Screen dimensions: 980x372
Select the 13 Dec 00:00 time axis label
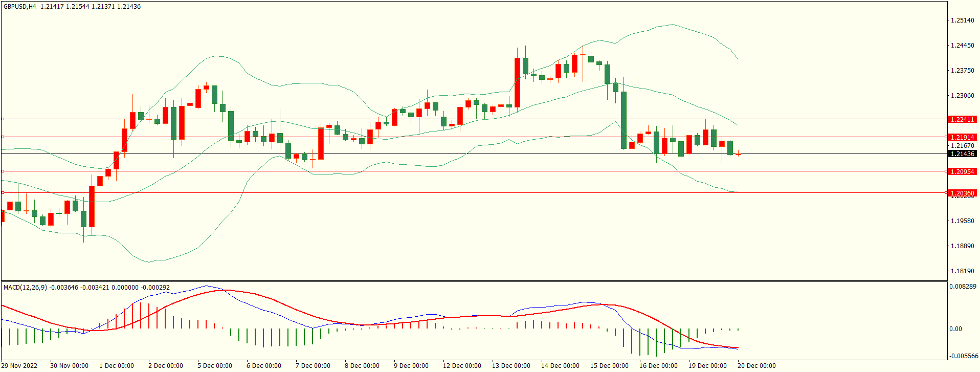pyautogui.click(x=511, y=365)
